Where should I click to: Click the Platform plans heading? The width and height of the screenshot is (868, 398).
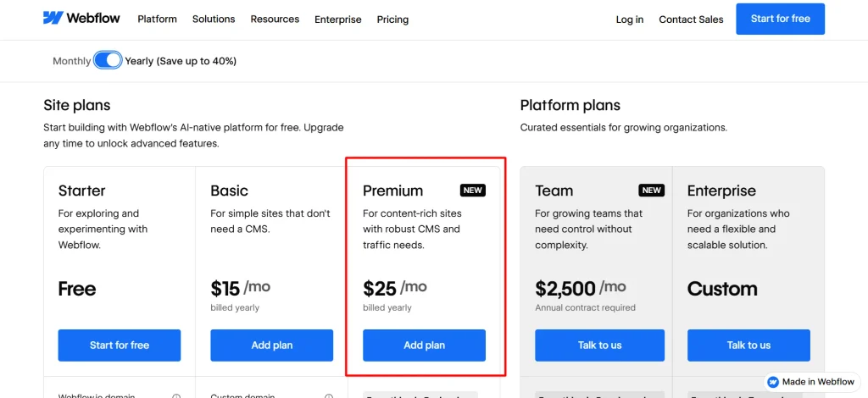(570, 105)
